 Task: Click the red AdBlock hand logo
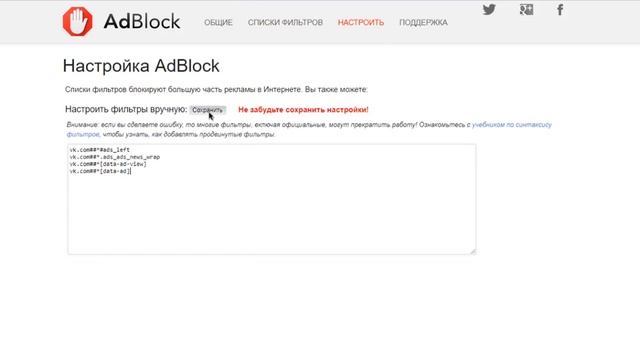point(78,21)
